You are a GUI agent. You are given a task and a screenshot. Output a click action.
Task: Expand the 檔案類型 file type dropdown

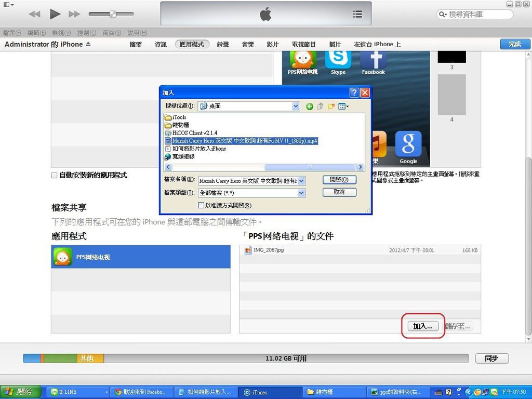301,193
